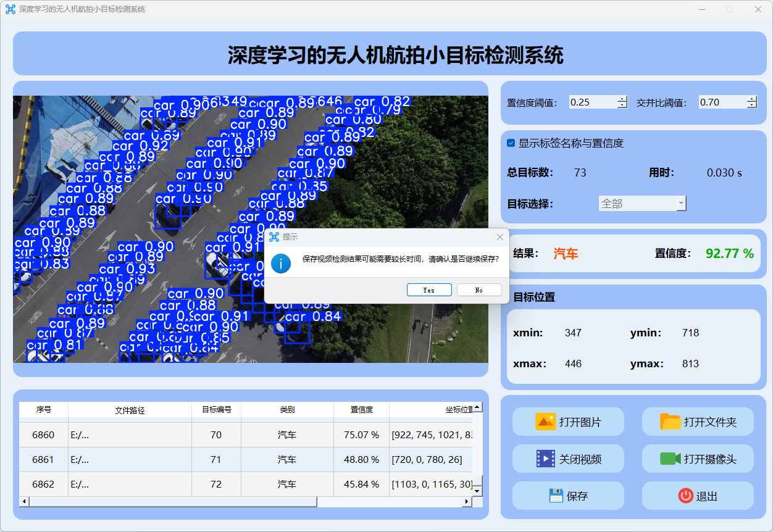Click the 文件路径 column header
The height and width of the screenshot is (532, 773).
point(130,410)
